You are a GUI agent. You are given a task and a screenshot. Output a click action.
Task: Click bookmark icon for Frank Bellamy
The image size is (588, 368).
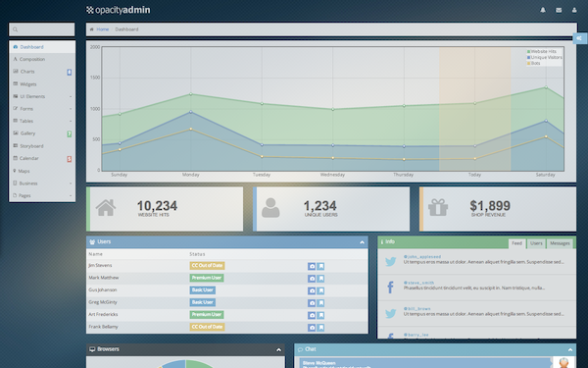pos(320,328)
